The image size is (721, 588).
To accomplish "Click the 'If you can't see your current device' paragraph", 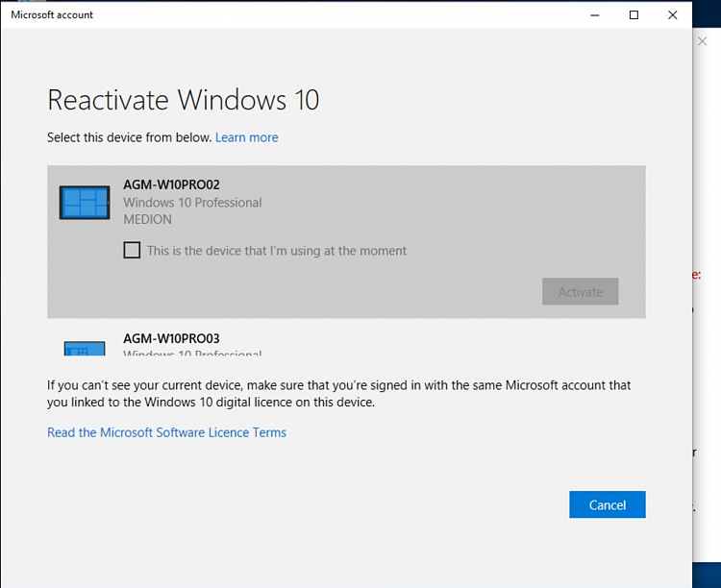I will pos(339,394).
